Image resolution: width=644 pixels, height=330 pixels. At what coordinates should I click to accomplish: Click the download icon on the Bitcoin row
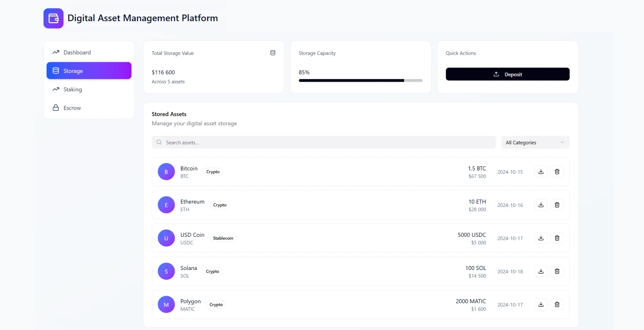coord(541,172)
